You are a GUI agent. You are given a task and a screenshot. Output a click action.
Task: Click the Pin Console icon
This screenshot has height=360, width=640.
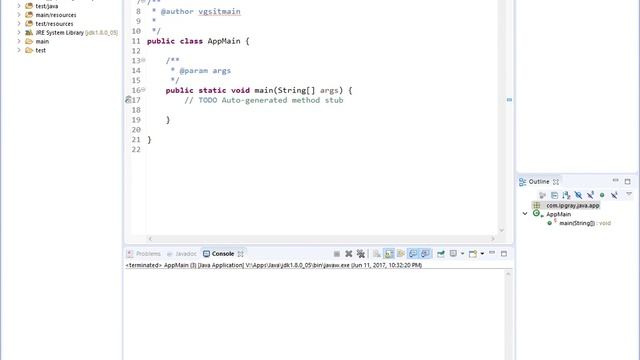441,254
